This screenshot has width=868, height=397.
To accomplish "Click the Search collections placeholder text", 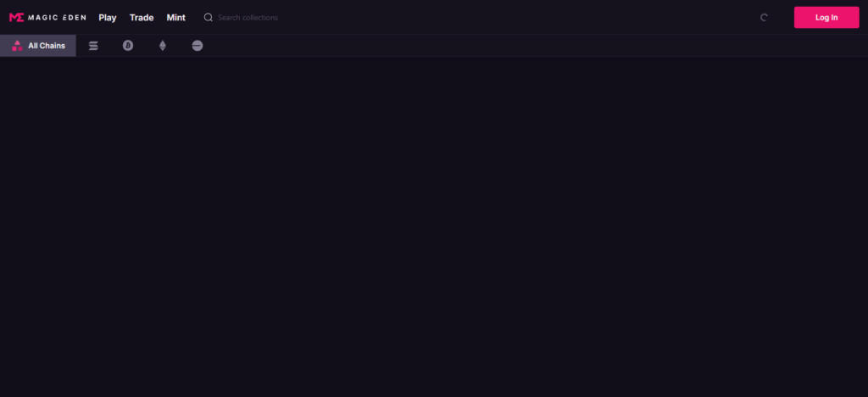I will tap(248, 18).
